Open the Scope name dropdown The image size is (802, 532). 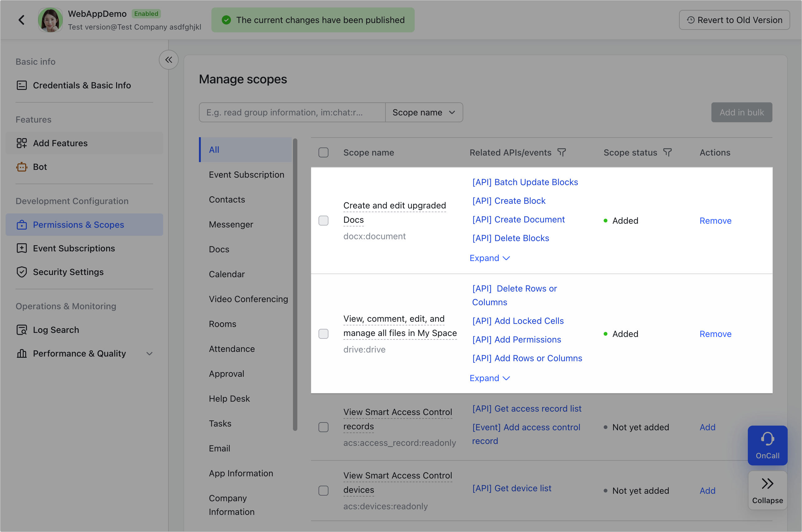[424, 113]
